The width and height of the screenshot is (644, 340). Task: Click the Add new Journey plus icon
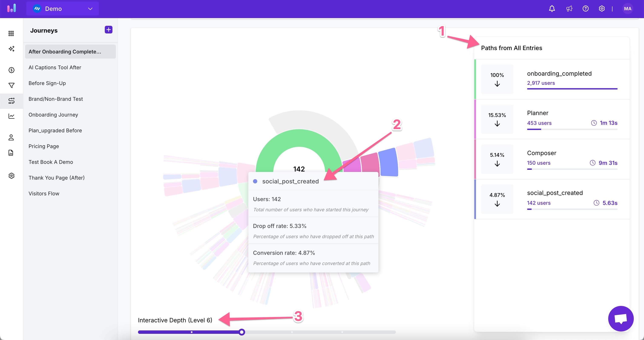click(x=109, y=29)
